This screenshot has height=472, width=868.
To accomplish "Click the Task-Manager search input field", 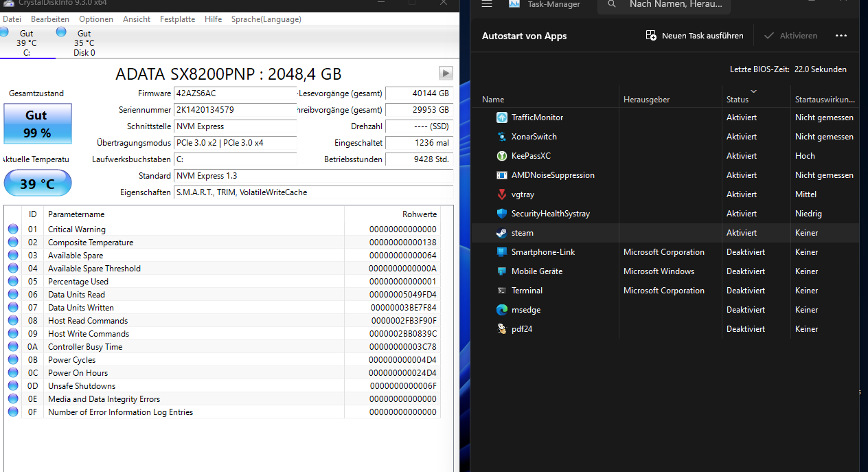I will pos(664,5).
